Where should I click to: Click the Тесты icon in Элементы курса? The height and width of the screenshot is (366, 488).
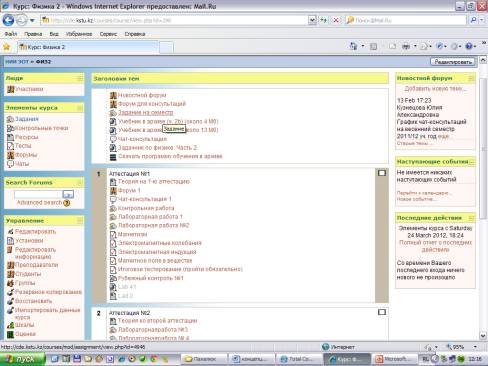pyautogui.click(x=11, y=146)
